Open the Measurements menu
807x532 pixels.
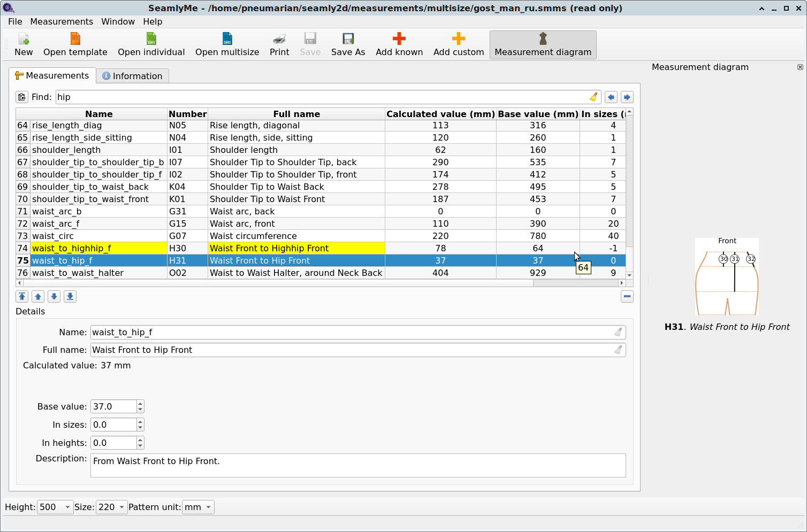[61, 21]
